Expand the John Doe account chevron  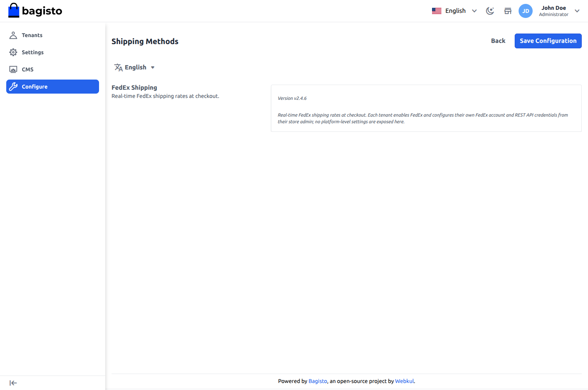pos(577,11)
